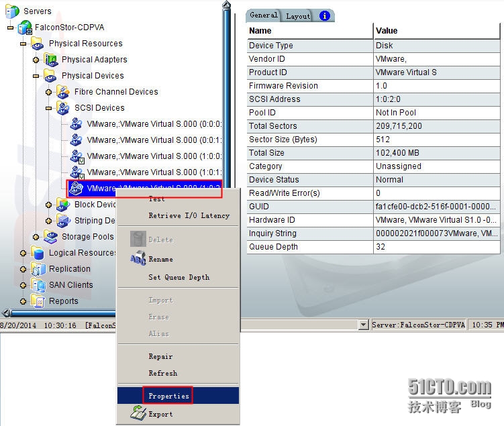Choose Set Queue Depth menu item
Viewport: 504px width, 426px height.
point(178,277)
